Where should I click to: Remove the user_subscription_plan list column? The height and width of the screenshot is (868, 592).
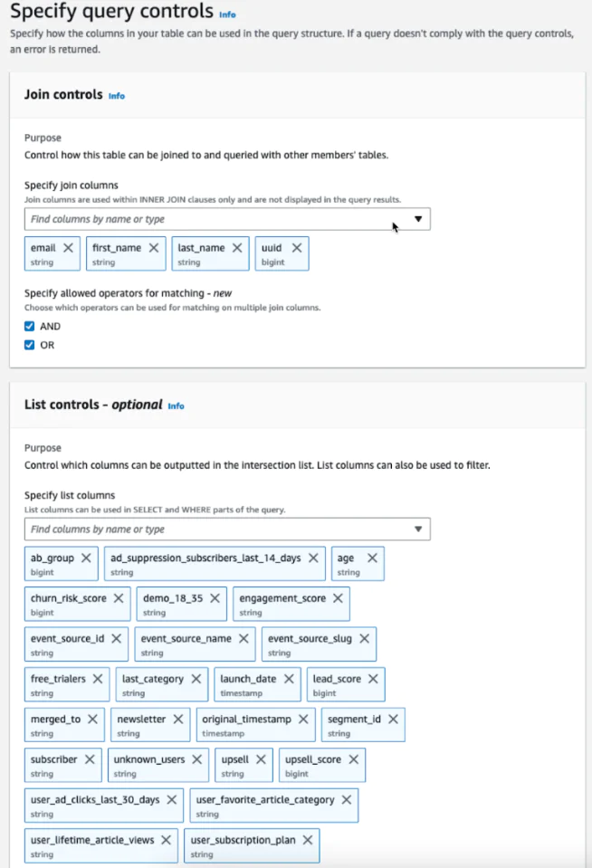307,839
